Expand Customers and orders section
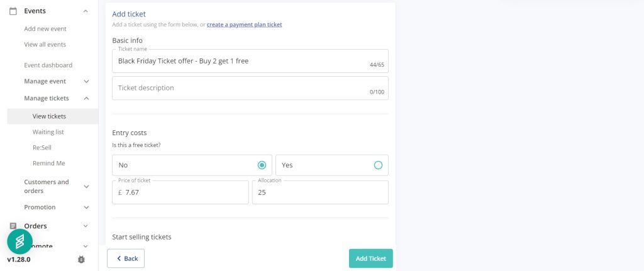 86,186
